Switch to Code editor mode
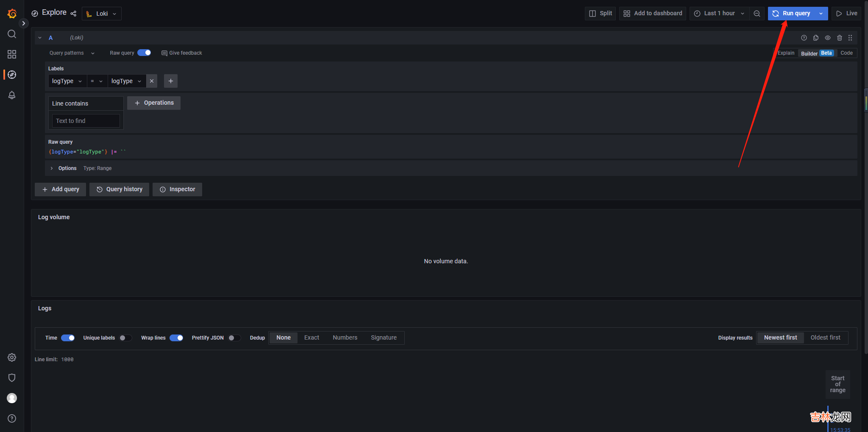 click(846, 53)
